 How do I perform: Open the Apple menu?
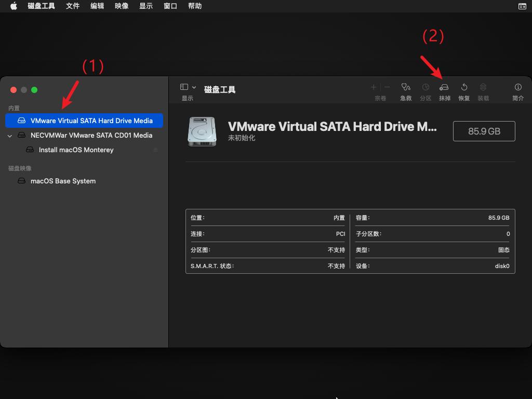14,6
